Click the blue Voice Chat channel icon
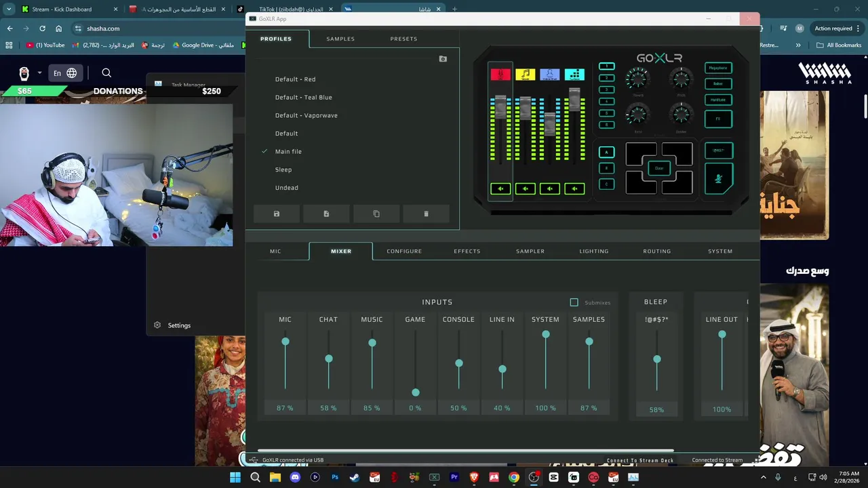868x488 pixels. click(550, 75)
